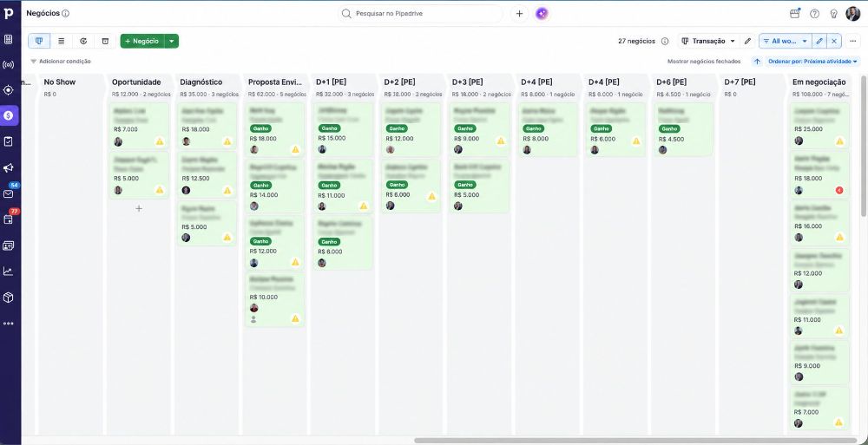Toggle the ascending sort direction arrow
The height and width of the screenshot is (445, 868).
757,62
